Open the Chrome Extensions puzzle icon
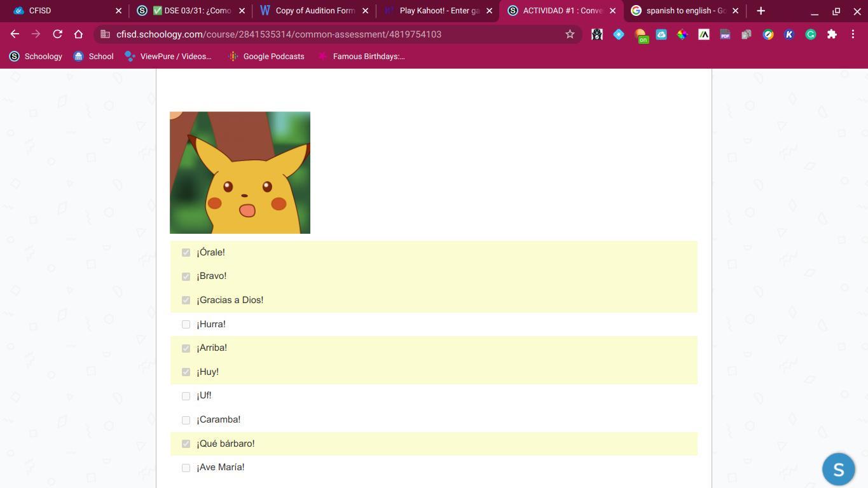868x488 pixels. (832, 34)
